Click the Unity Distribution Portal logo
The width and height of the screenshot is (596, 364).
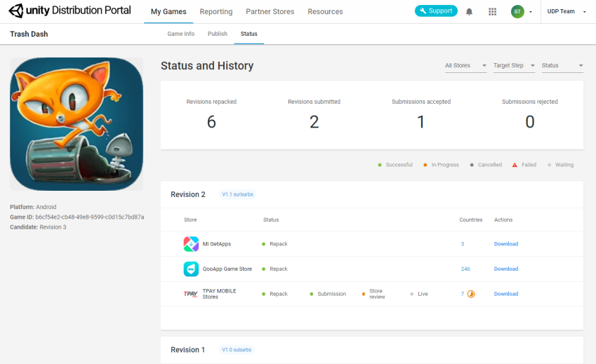point(69,11)
